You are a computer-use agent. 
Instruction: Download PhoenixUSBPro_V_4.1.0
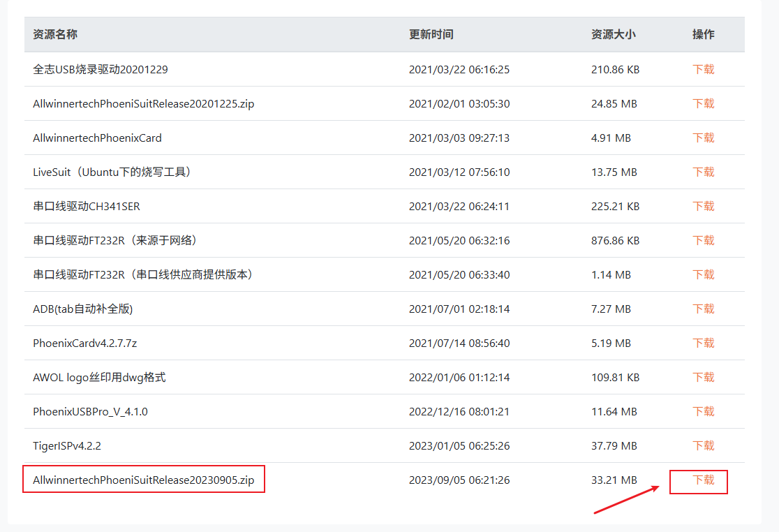click(702, 411)
